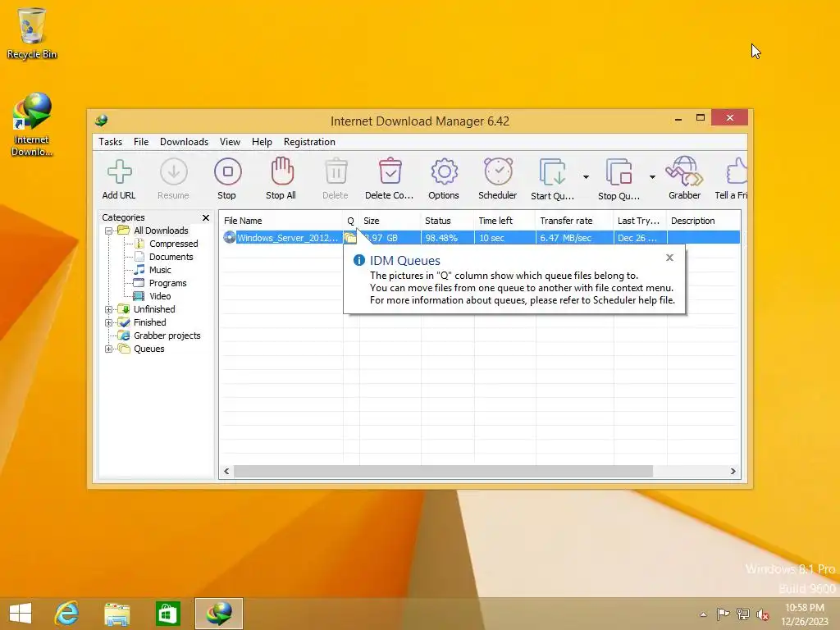Show hidden tray icons arrow

pos(703,614)
